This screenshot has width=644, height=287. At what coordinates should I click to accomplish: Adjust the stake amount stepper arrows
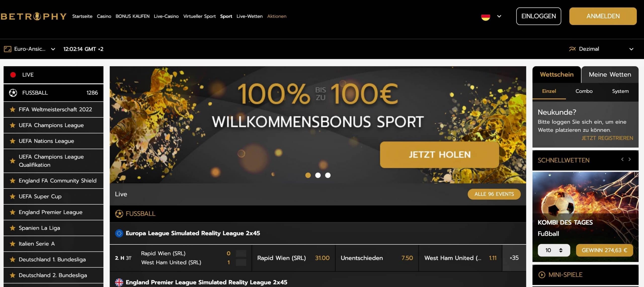pyautogui.click(x=561, y=250)
